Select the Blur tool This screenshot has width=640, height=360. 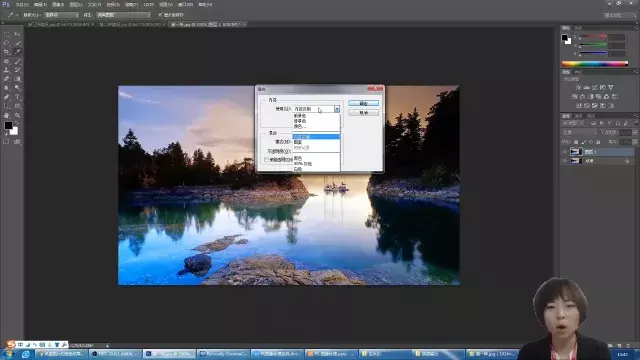click(7, 88)
